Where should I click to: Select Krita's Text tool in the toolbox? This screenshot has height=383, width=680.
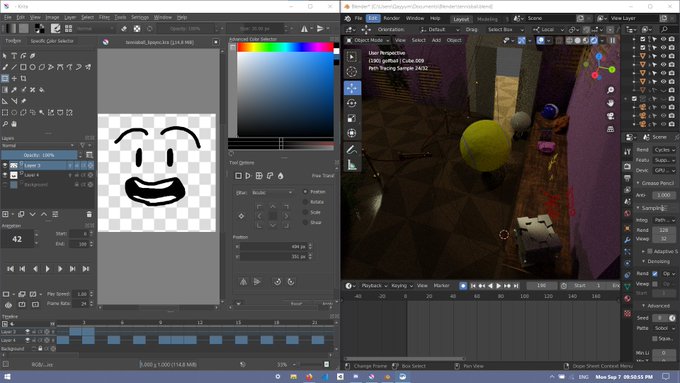[14, 56]
